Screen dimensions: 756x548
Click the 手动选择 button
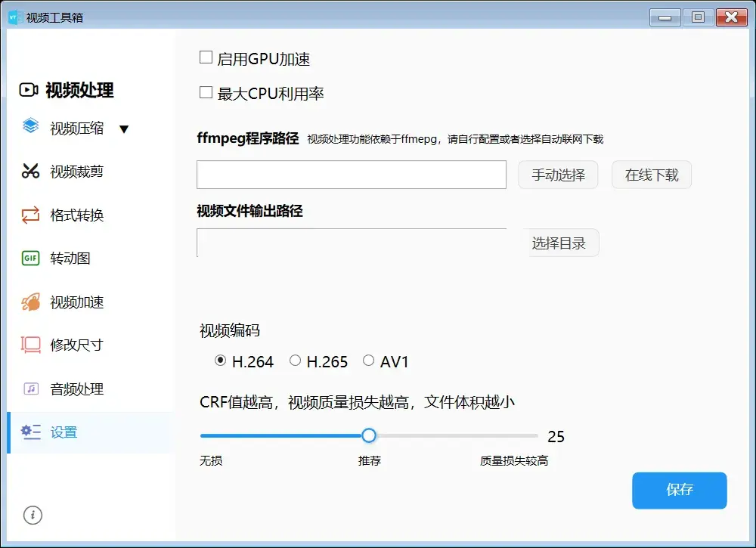[558, 175]
